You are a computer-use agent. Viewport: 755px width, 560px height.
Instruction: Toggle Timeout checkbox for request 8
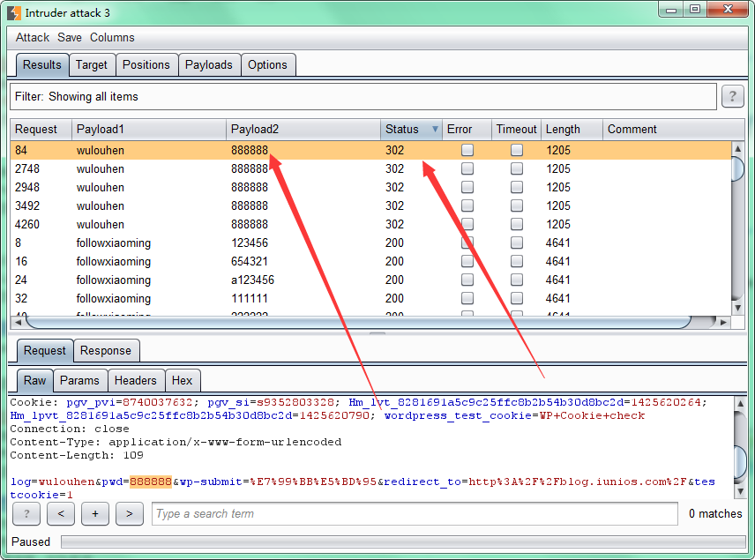(517, 243)
